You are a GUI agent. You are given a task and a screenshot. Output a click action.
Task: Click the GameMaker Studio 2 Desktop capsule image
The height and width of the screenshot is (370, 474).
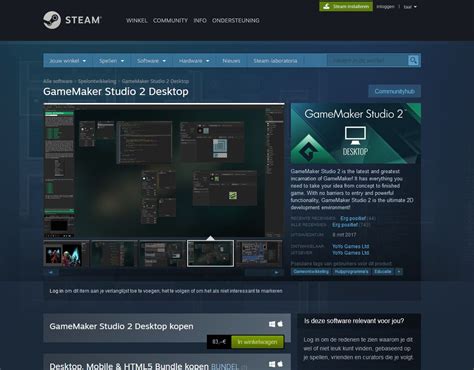pos(356,133)
